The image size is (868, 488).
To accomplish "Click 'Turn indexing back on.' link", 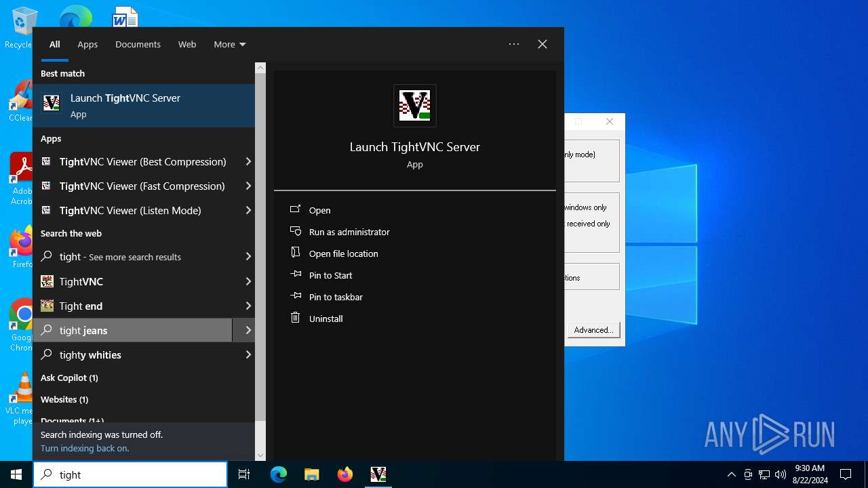I will pyautogui.click(x=85, y=448).
